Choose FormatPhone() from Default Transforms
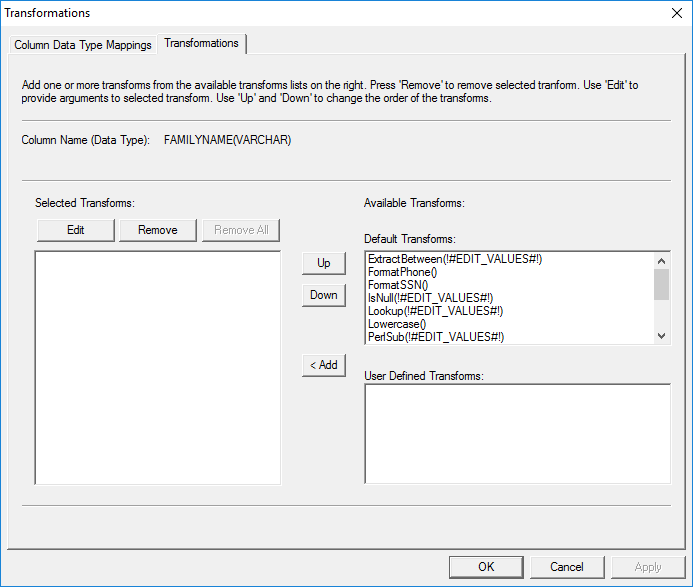Screen dimensions: 693x587 click(403, 272)
